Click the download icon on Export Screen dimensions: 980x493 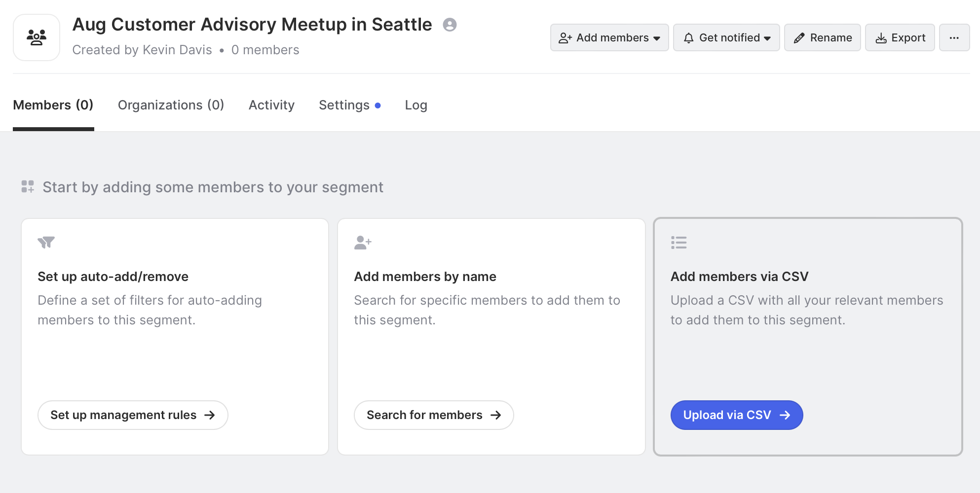(881, 38)
